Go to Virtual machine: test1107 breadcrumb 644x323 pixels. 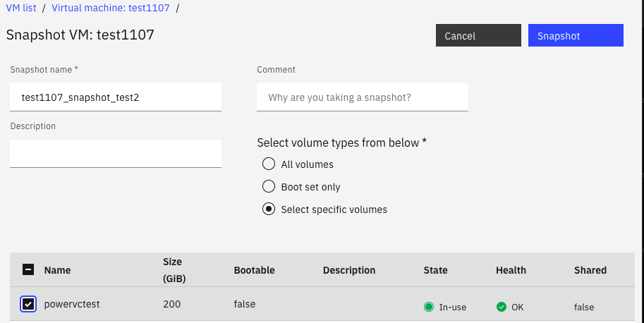coord(111,8)
